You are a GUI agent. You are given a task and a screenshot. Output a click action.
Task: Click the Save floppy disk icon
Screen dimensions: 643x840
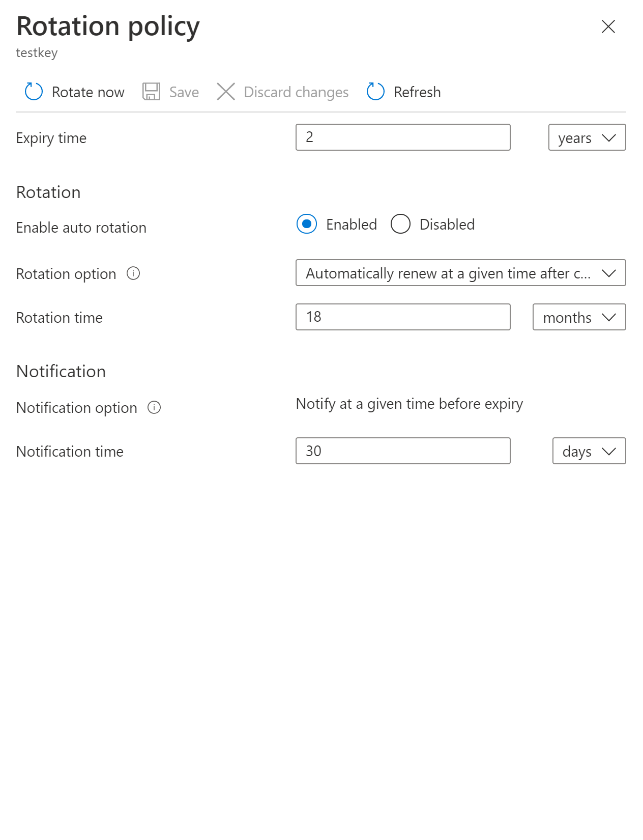click(x=151, y=92)
